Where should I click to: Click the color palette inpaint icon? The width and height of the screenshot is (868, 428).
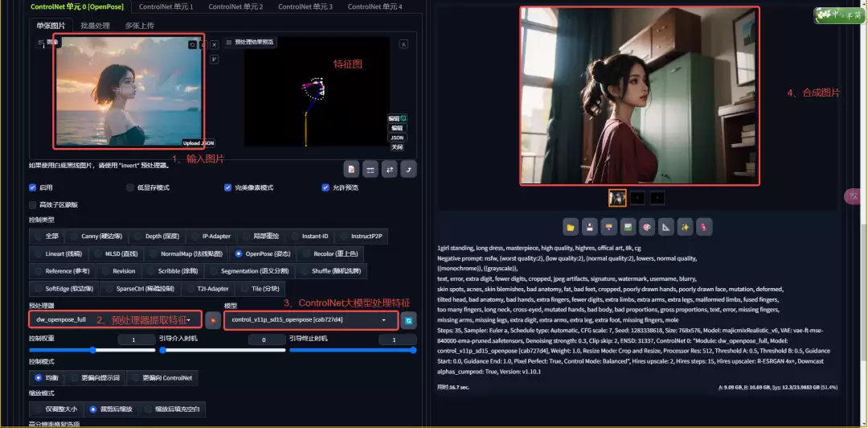pos(646,227)
